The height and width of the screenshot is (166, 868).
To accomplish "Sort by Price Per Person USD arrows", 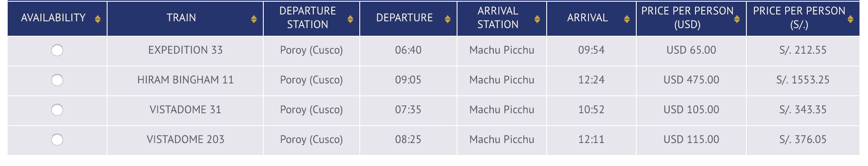I will point(737,19).
